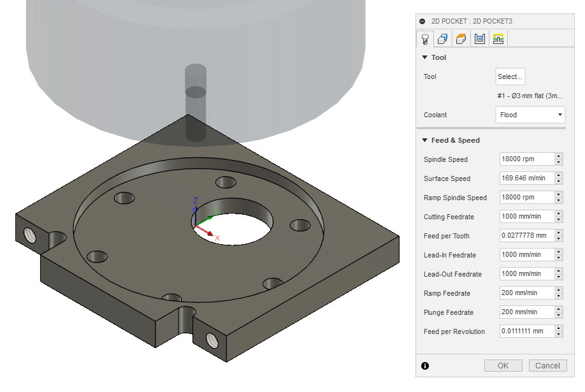Switch to the Heights tab
585x392 pixels.
coord(461,38)
